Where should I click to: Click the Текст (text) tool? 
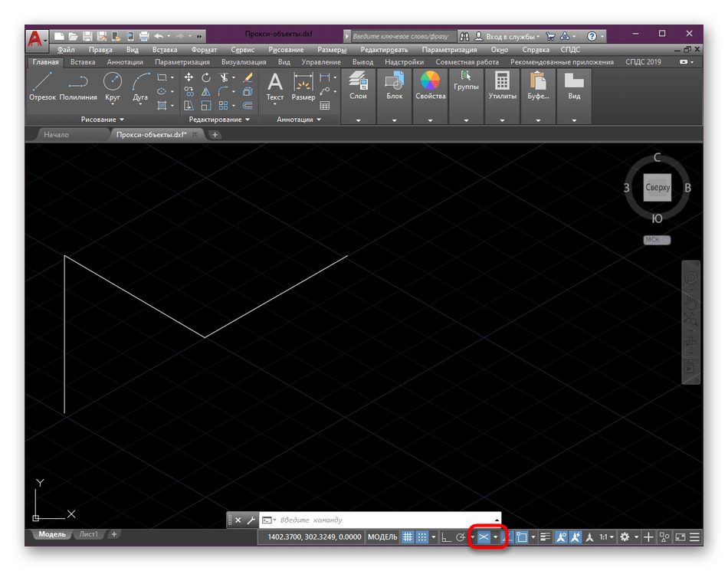coord(275,87)
